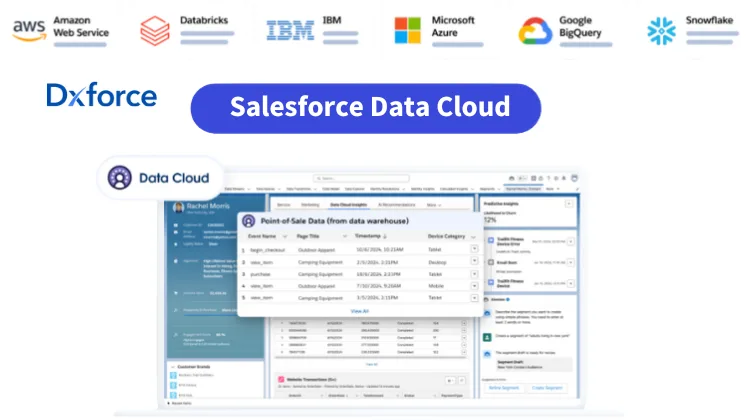
Task: Click Rachel Morris profile avatar
Action: point(178,207)
